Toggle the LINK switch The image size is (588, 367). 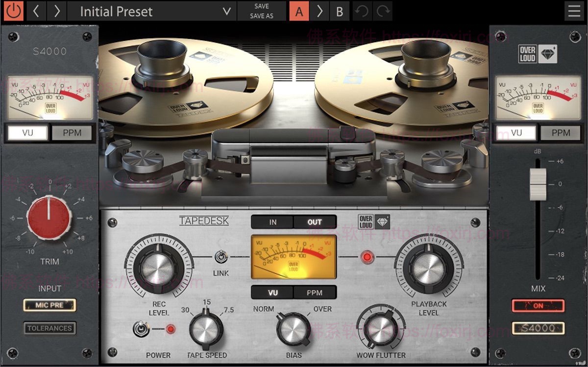pos(221,257)
